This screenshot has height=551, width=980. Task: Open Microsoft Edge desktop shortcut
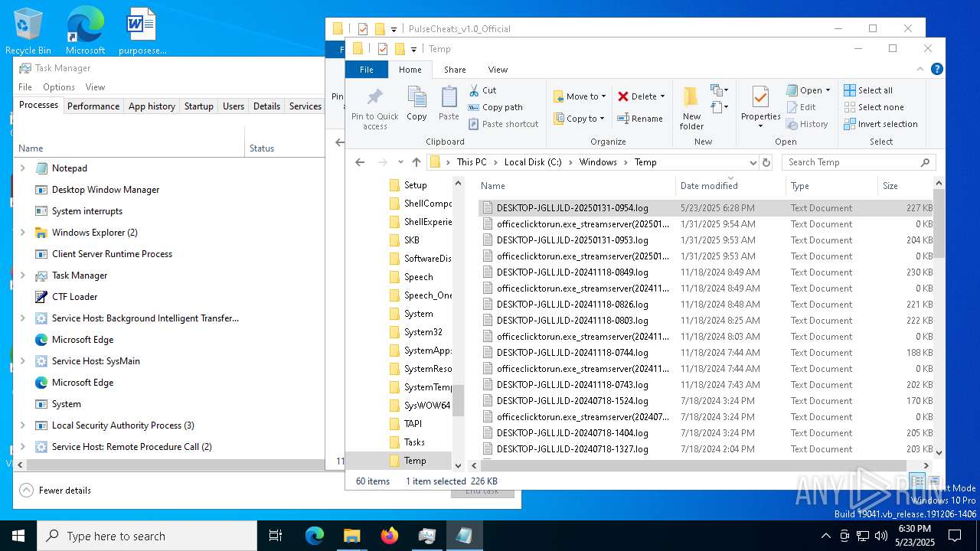click(85, 32)
